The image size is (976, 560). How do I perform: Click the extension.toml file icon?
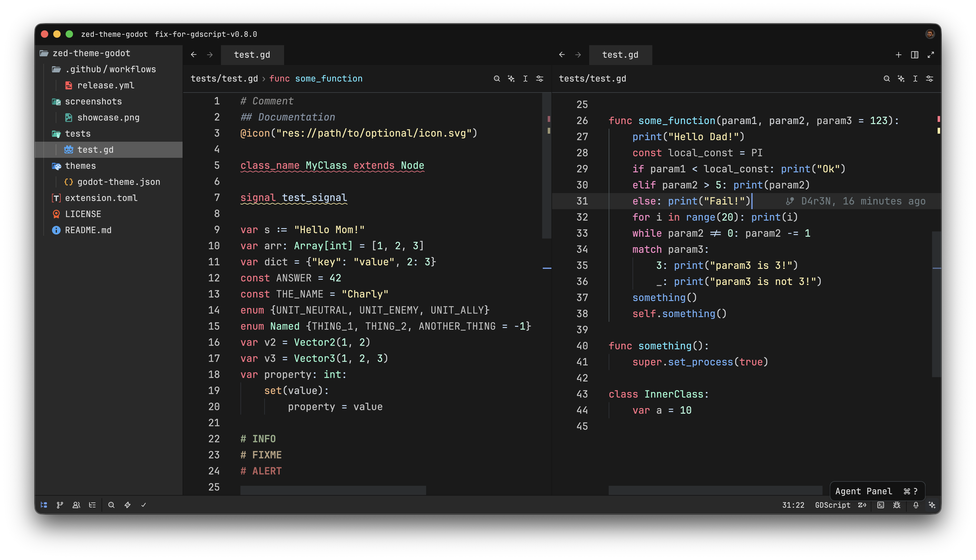pos(56,198)
